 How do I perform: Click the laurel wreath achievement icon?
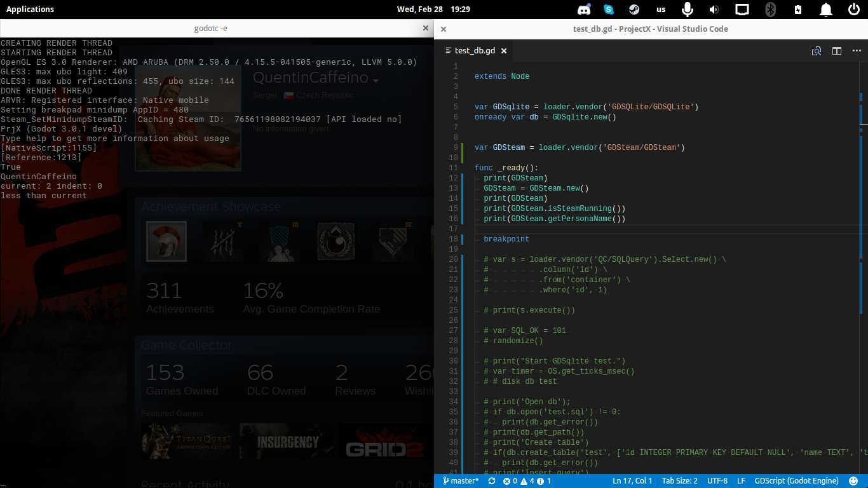tap(337, 241)
